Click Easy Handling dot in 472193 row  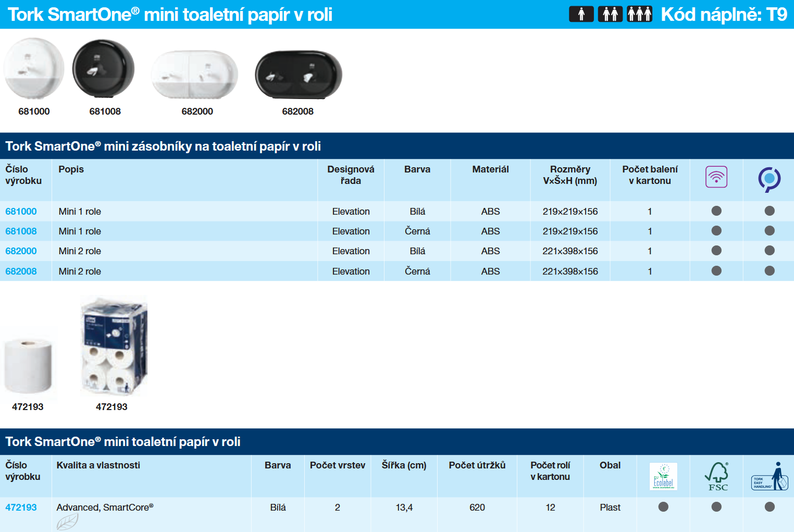[770, 506]
